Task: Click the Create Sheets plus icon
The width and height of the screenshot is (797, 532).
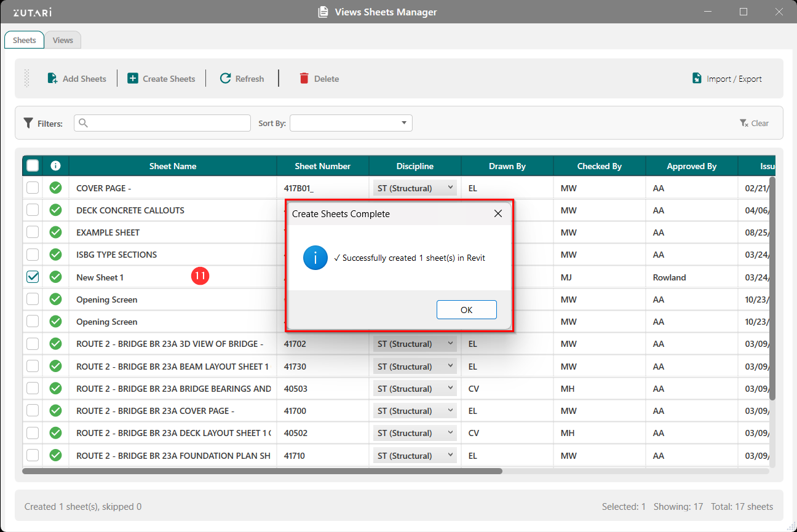Action: click(x=133, y=79)
